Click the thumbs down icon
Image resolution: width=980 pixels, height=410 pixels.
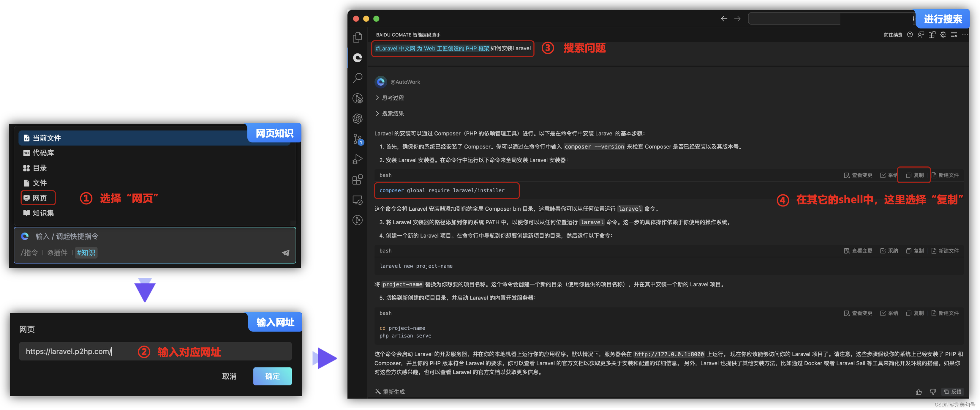[933, 392]
